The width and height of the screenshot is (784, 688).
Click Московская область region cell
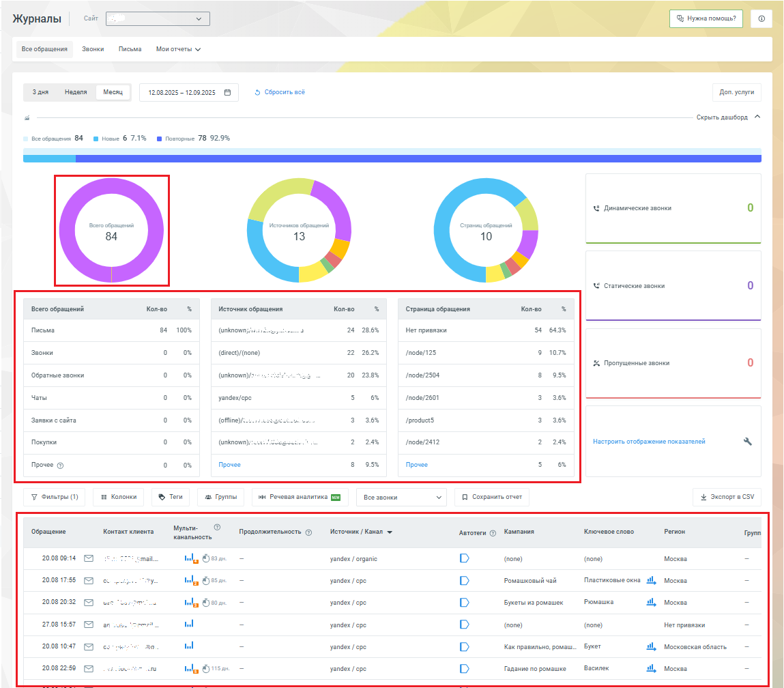click(x=695, y=647)
